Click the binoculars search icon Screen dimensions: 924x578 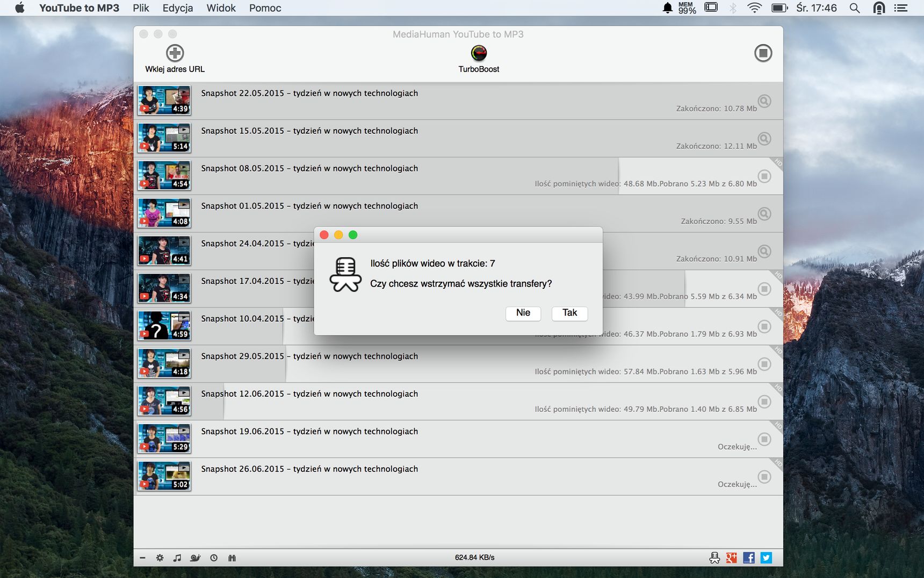[x=232, y=558]
